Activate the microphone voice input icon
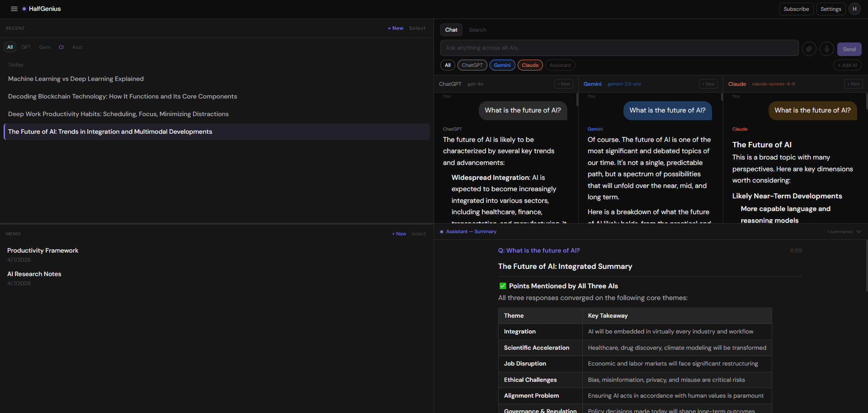The width and height of the screenshot is (868, 413). (x=827, y=49)
